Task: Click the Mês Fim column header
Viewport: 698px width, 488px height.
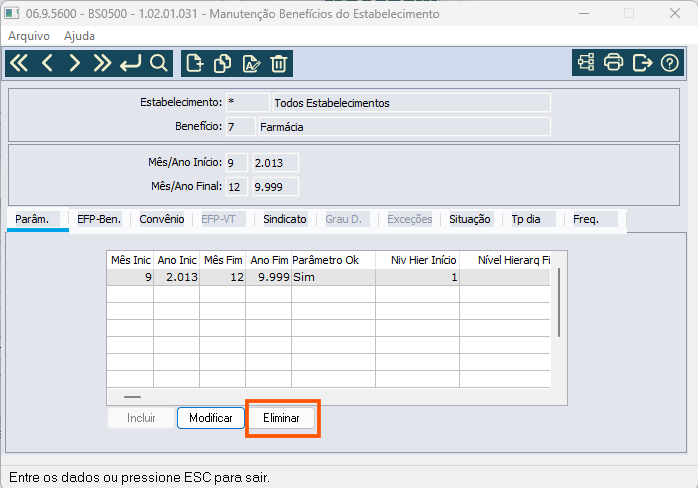Action: pyautogui.click(x=223, y=260)
